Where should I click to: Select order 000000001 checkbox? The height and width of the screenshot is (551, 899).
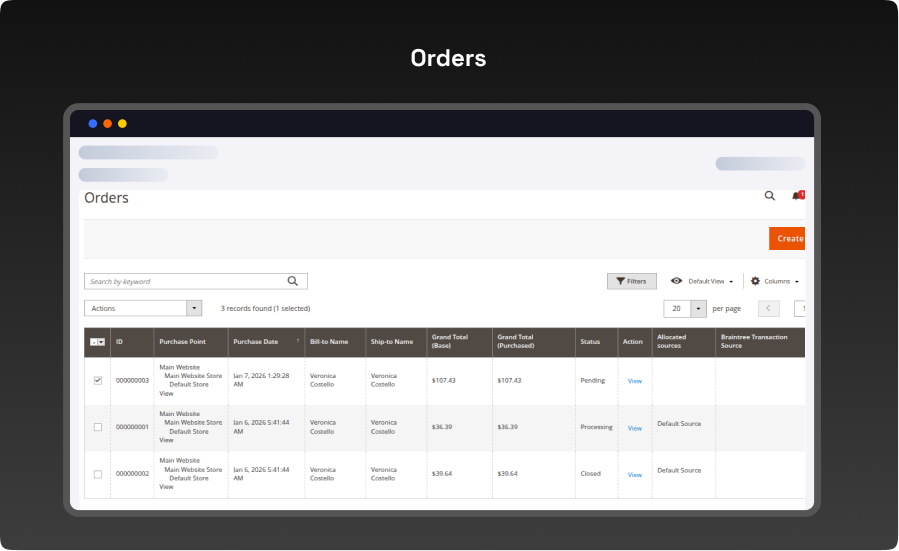coord(97,427)
